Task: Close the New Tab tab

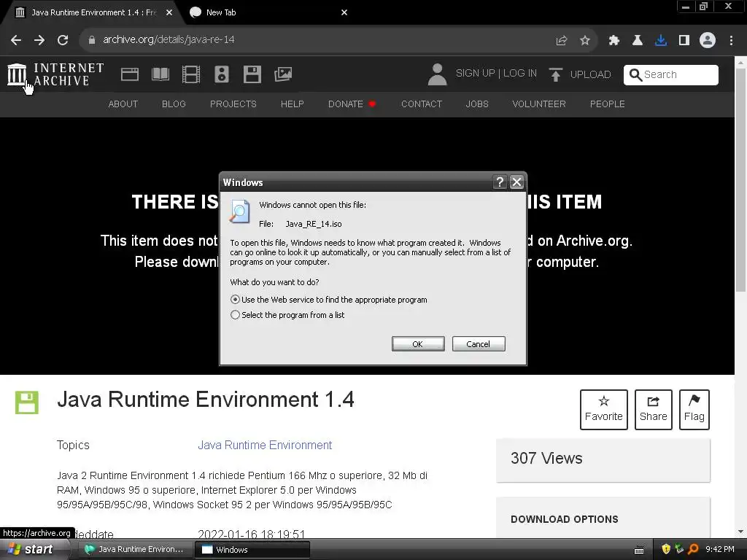Action: coord(344,12)
